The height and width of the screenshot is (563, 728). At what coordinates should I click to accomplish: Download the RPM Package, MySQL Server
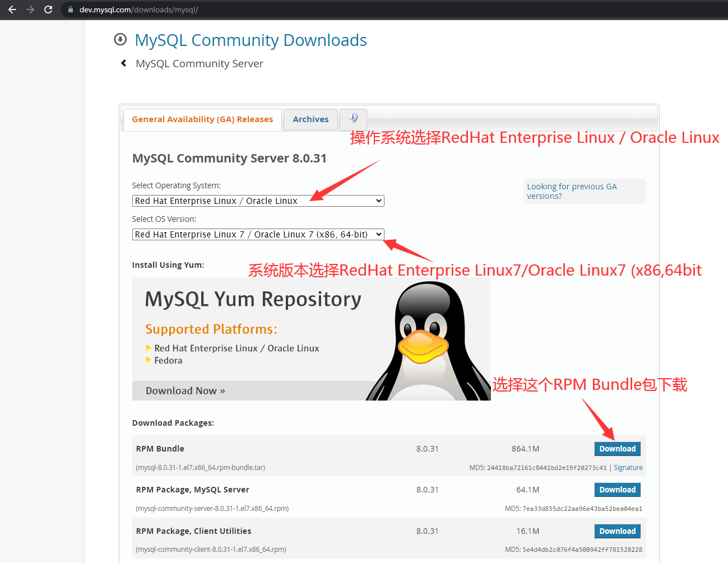[x=618, y=490]
